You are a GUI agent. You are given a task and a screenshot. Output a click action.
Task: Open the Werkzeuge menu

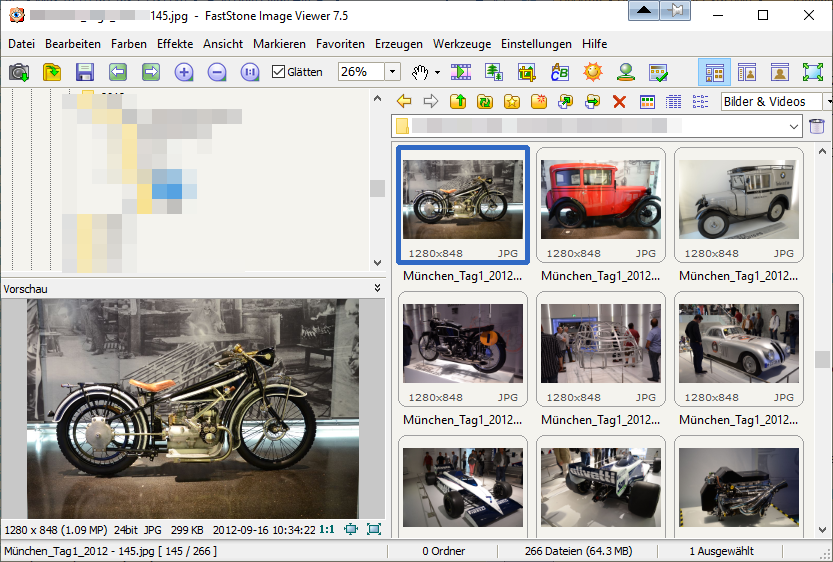(x=462, y=44)
